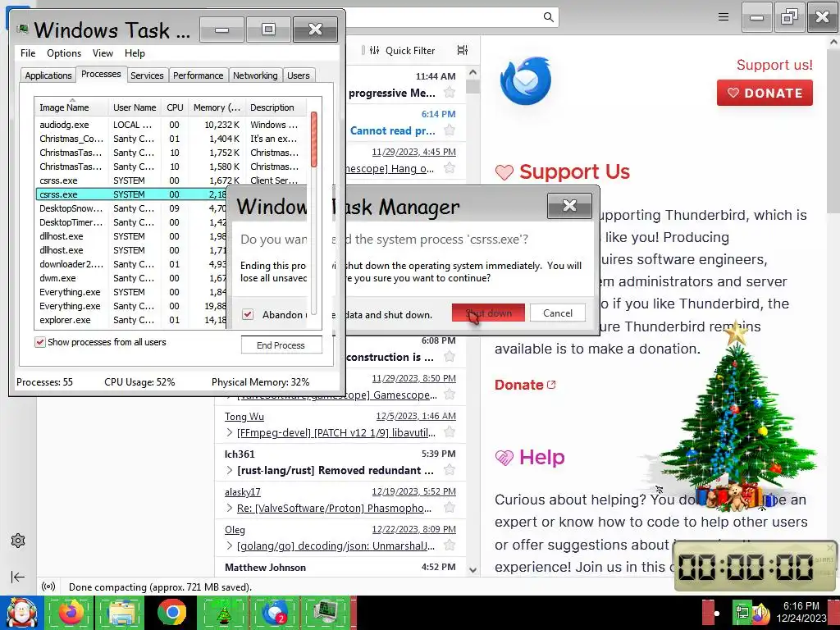840x630 pixels.
Task: Open Task Manager Help menu
Action: coord(135,53)
